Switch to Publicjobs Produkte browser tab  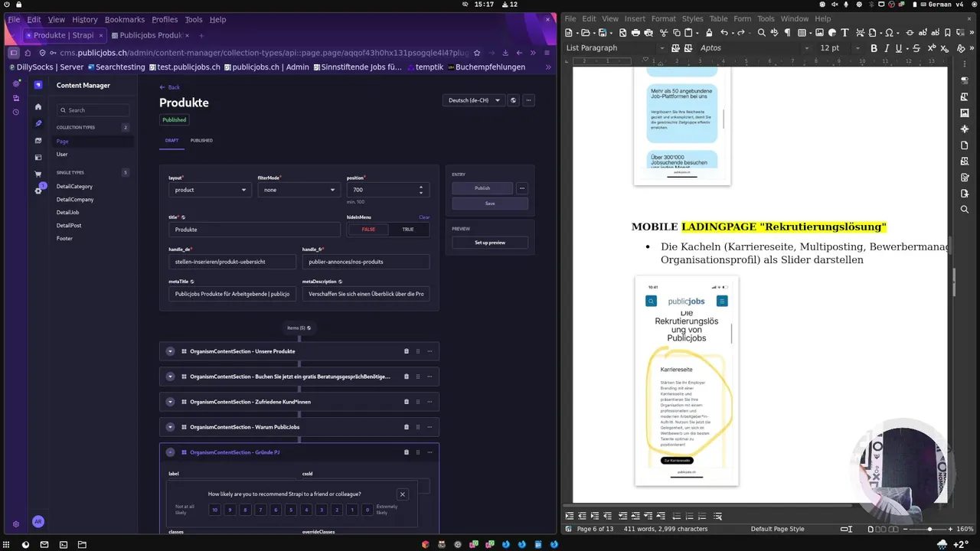(149, 35)
